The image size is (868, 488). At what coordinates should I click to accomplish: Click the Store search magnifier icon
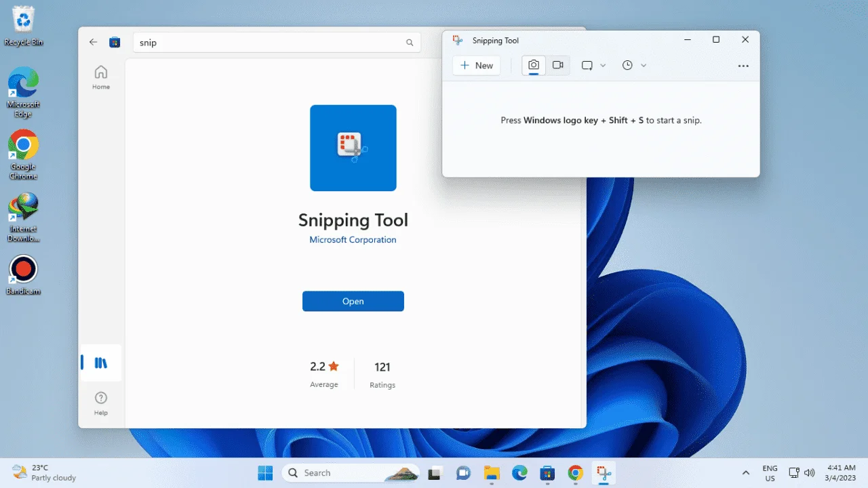(x=410, y=42)
